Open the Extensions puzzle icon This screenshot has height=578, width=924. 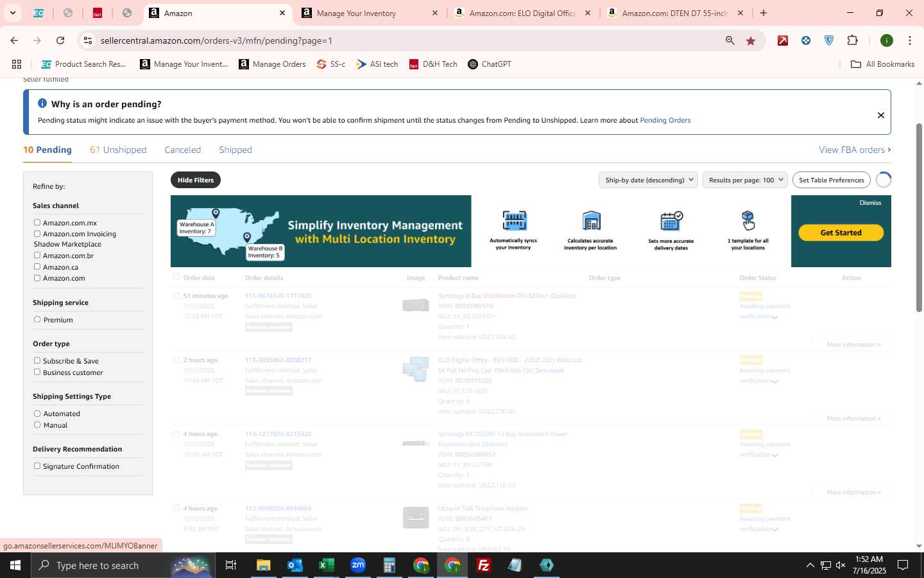point(852,40)
